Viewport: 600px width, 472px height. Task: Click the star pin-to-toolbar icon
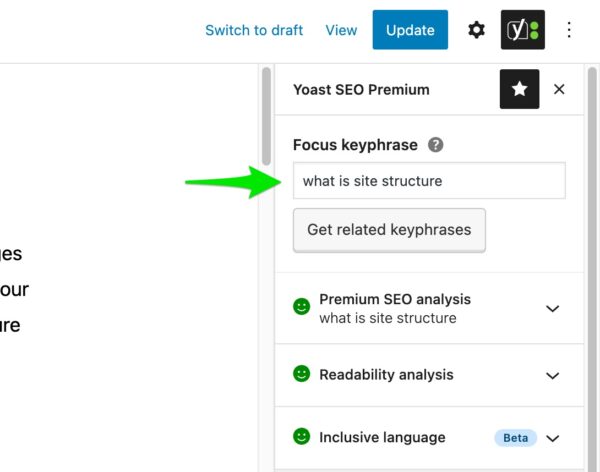520,89
